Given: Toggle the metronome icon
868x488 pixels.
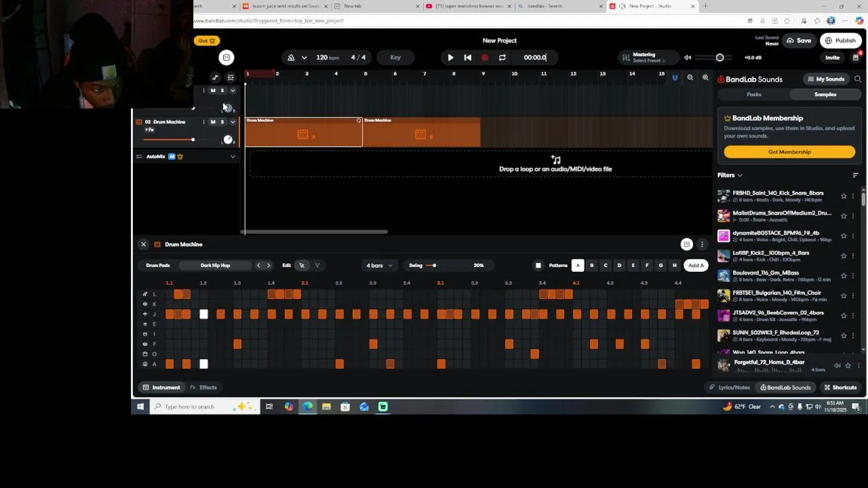Looking at the screenshot, I should click(x=291, y=58).
